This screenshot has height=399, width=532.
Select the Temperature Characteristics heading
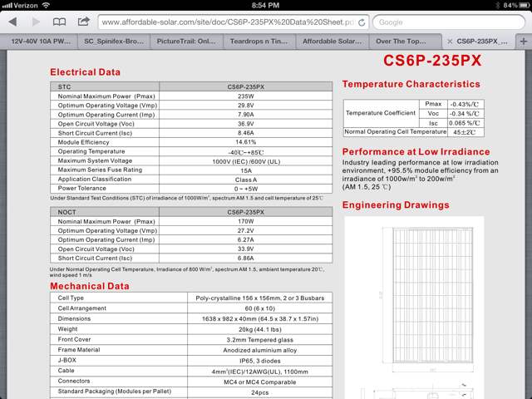point(411,84)
